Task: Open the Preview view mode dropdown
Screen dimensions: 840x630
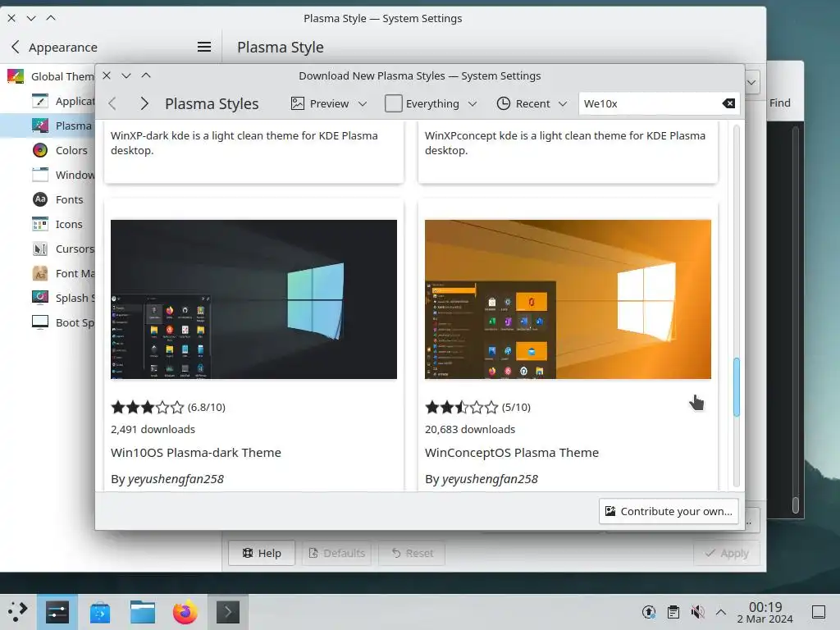Action: 329,103
